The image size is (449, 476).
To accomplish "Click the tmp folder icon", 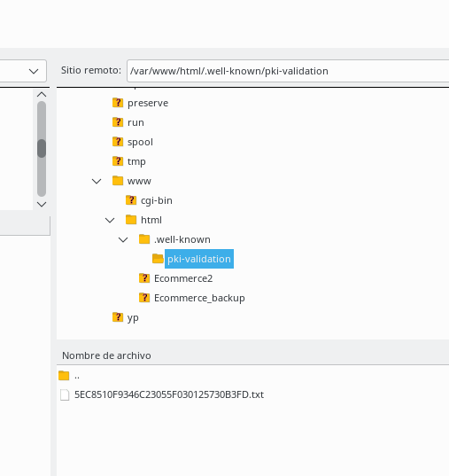I will tap(118, 161).
